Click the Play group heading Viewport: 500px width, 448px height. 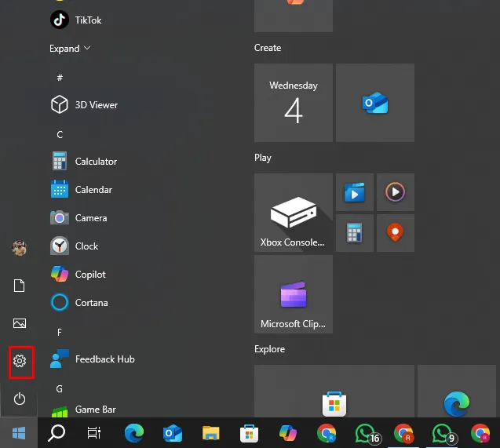(x=263, y=158)
